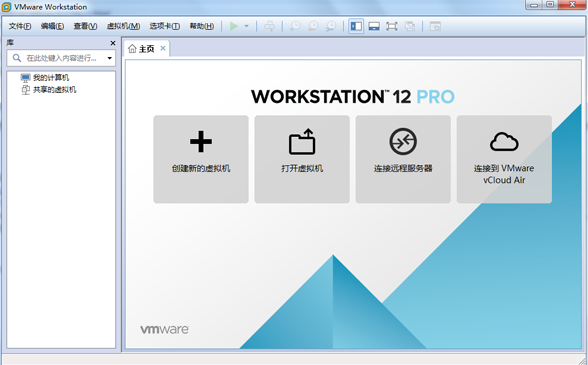Click the Manage Snapshots toolbar icon
This screenshot has height=365, width=588.
[331, 26]
